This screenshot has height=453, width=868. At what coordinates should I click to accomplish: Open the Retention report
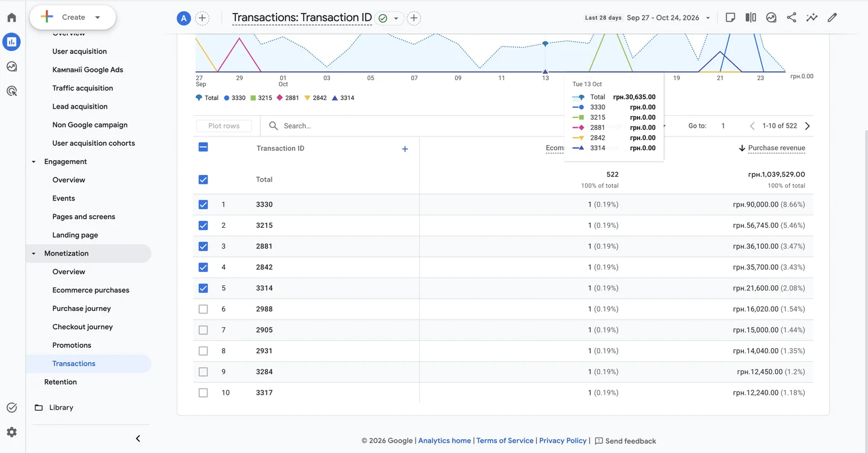[60, 382]
